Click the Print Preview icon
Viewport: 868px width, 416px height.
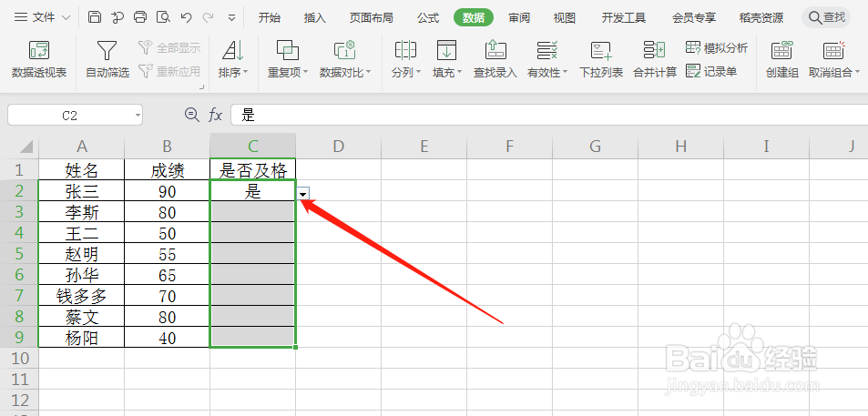tap(163, 17)
